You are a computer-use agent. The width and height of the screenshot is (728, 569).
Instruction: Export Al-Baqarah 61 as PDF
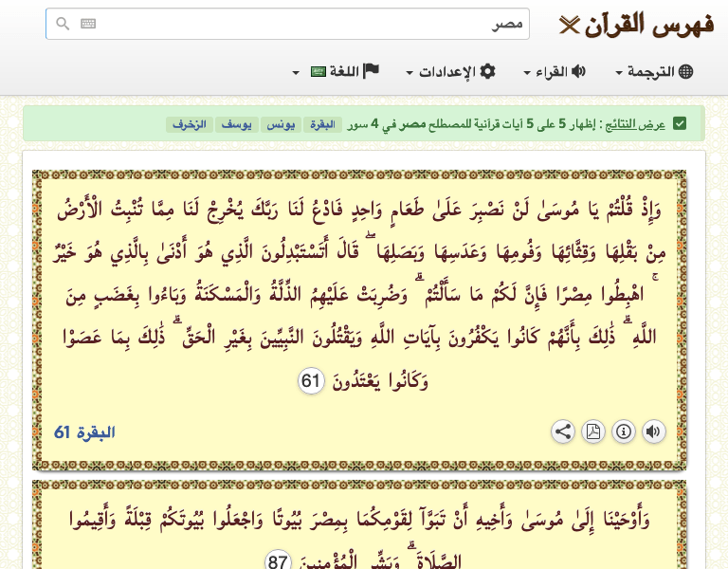(x=593, y=432)
